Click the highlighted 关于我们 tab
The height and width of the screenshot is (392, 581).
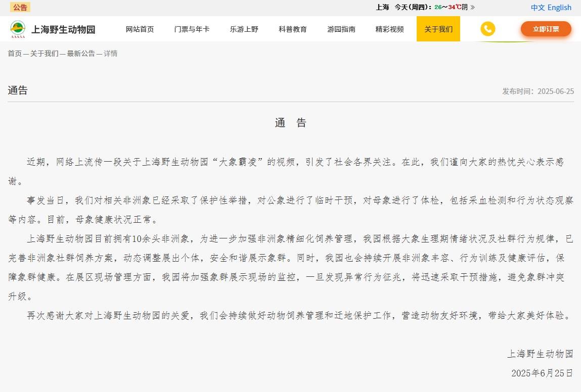click(x=438, y=29)
